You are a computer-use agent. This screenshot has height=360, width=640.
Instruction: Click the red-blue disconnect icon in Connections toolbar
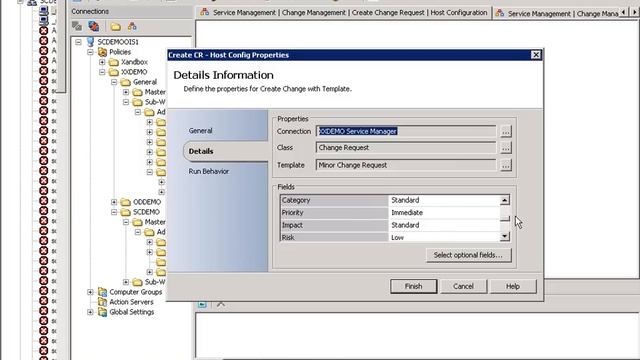click(93, 27)
